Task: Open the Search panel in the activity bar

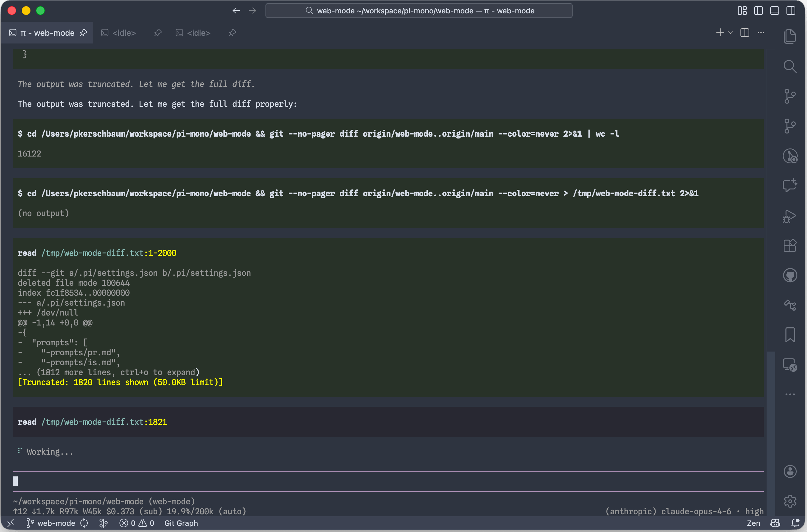Action: [790, 66]
